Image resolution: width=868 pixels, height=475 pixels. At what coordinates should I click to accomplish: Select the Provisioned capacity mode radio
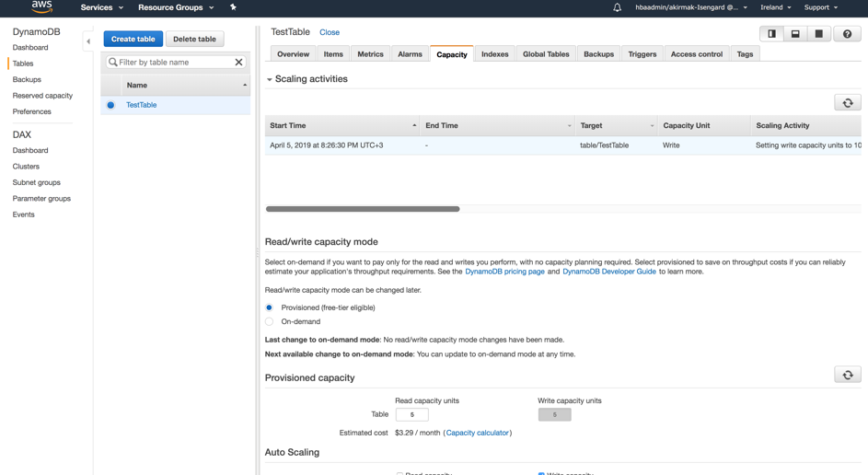pos(269,307)
